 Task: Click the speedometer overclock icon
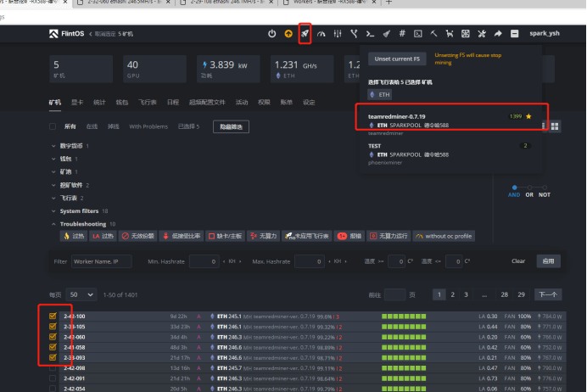click(321, 34)
